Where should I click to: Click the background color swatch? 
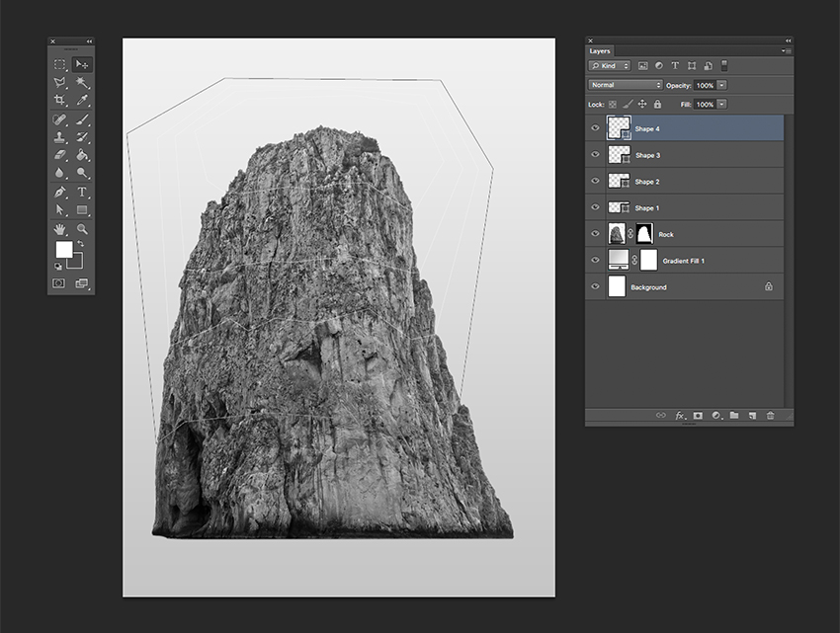click(77, 262)
